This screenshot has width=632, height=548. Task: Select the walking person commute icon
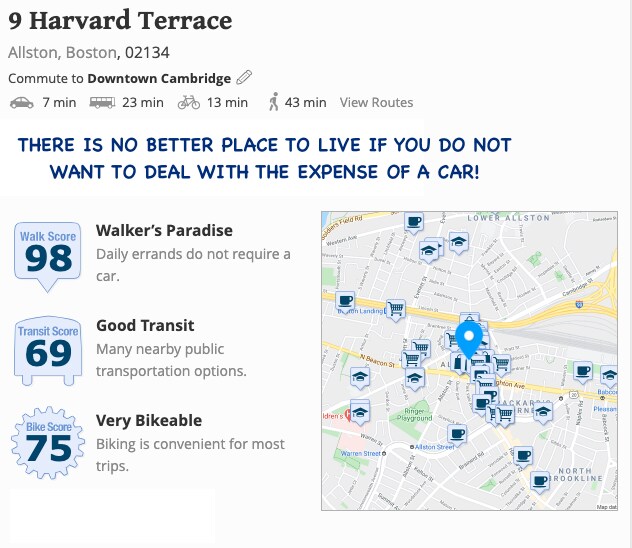[x=274, y=102]
